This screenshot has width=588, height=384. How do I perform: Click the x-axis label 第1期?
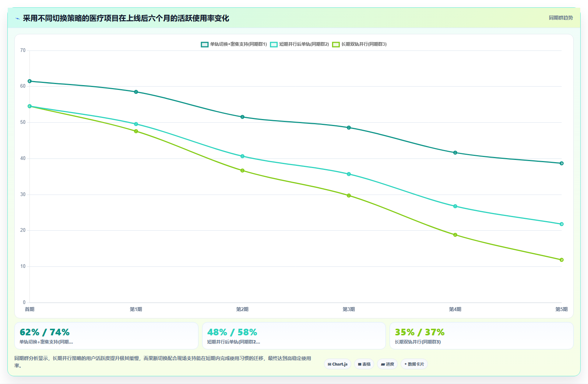click(136, 309)
